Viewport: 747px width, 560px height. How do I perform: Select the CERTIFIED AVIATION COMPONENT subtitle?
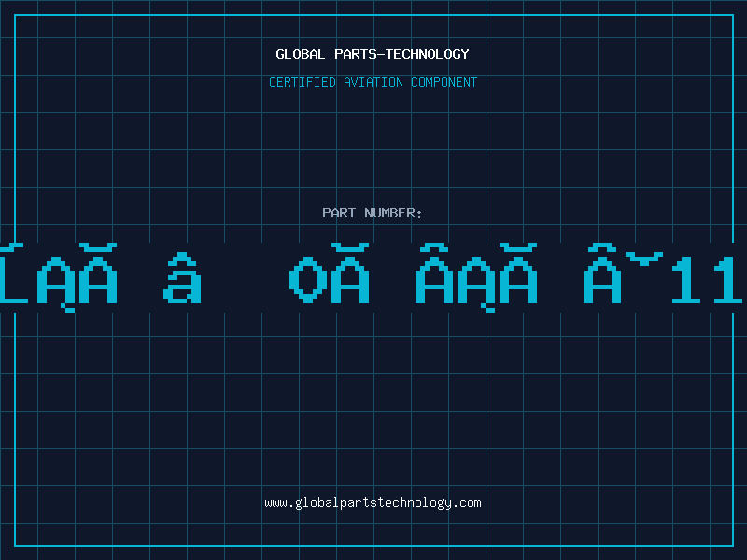(373, 82)
